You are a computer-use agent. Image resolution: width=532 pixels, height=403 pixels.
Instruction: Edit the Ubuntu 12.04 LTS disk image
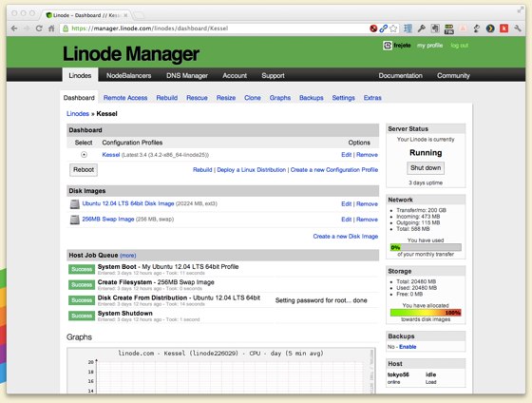click(347, 204)
